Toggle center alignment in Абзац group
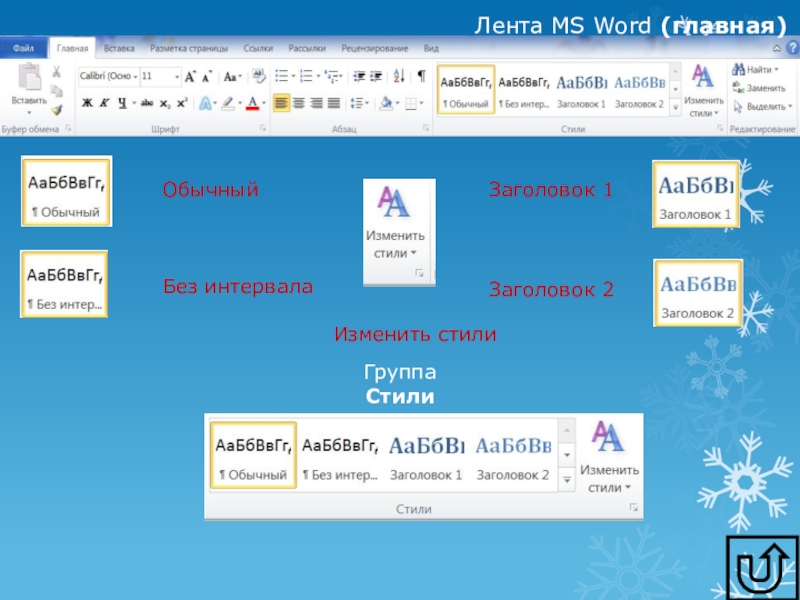Image resolution: width=800 pixels, height=600 pixels. click(299, 104)
